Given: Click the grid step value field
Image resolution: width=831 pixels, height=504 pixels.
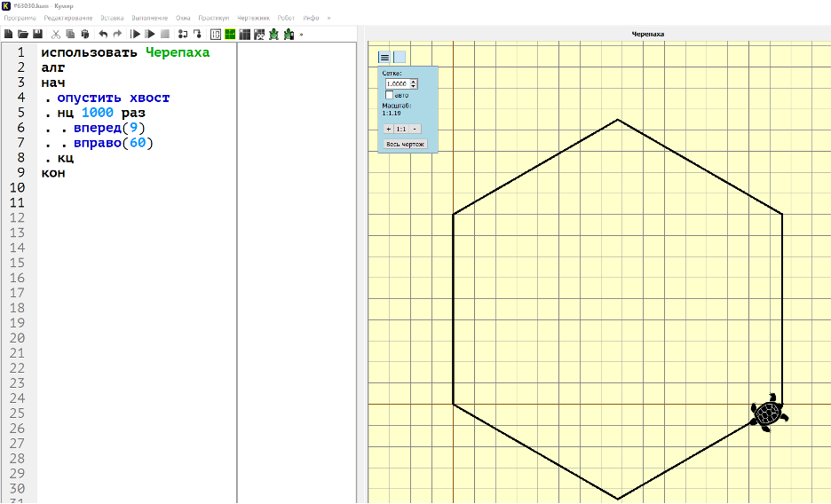Looking at the screenshot, I should click(397, 83).
